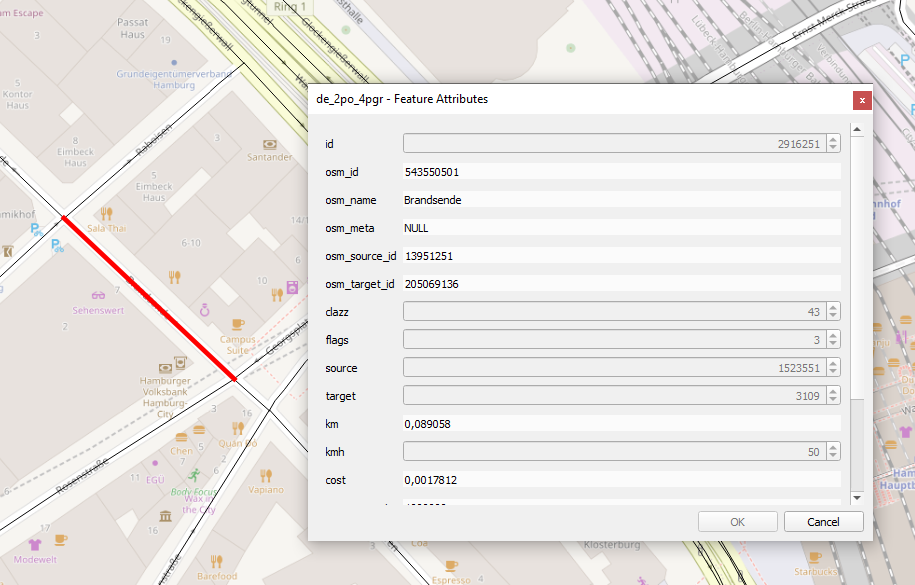915x585 pixels.
Task: Click the id field spin arrows
Action: pos(833,144)
